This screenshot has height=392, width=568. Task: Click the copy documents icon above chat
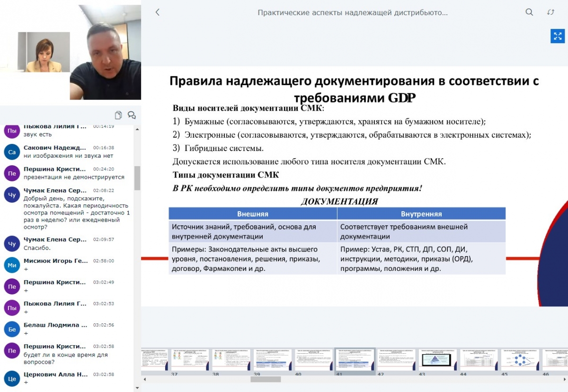click(x=118, y=115)
